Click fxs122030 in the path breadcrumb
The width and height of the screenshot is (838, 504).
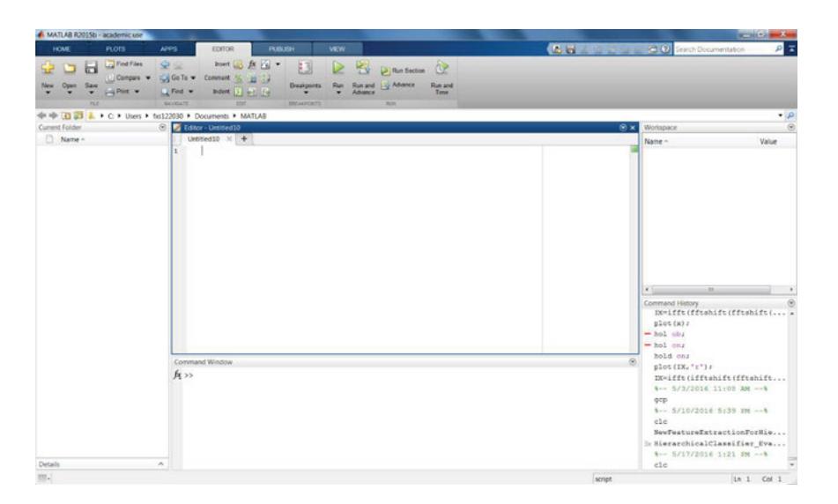pos(167,116)
